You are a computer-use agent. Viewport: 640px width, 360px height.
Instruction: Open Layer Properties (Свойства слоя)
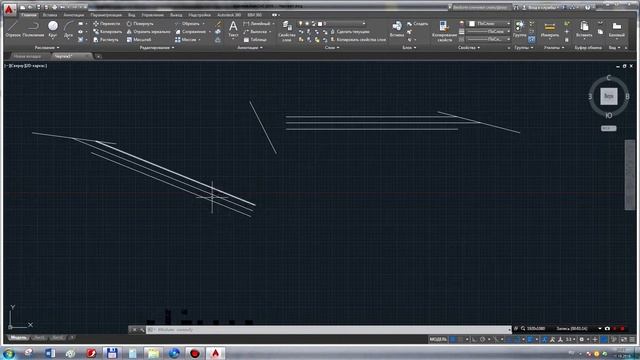(x=287, y=31)
